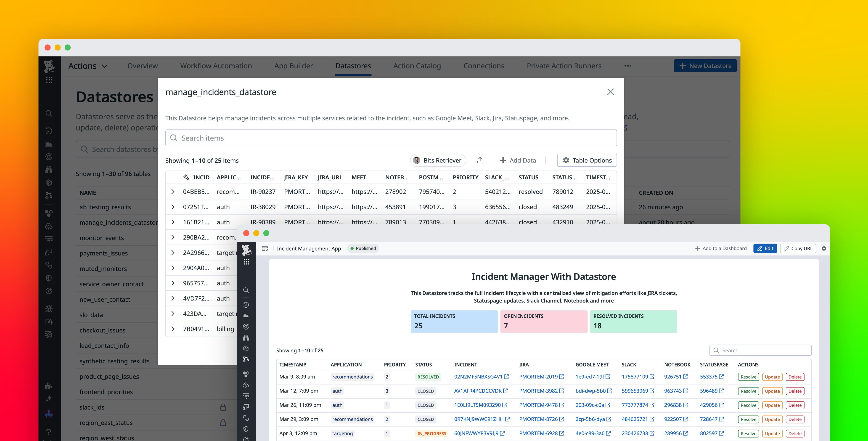Switch to the Action Catalog tab
Image resolution: width=868 pixels, height=441 pixels.
pyautogui.click(x=417, y=66)
